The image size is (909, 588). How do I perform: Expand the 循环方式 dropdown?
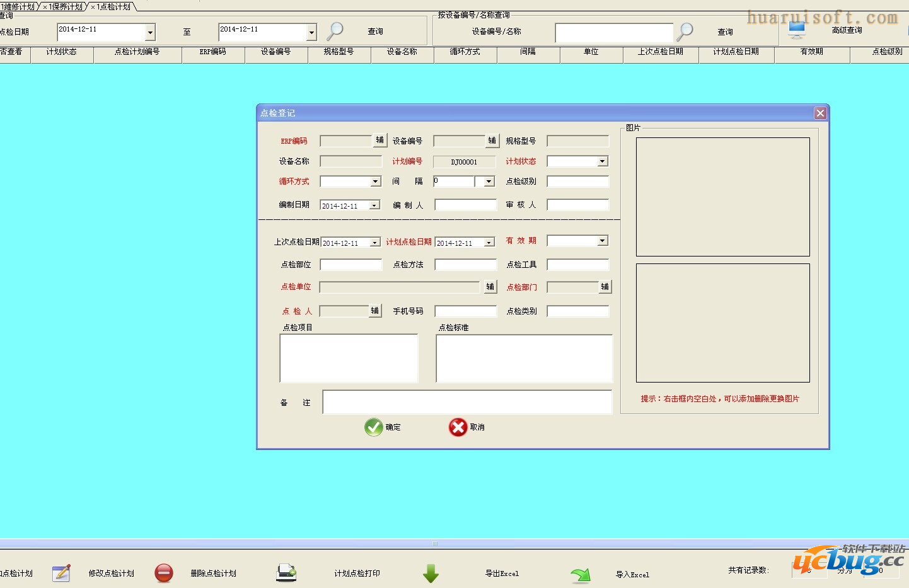click(x=376, y=182)
